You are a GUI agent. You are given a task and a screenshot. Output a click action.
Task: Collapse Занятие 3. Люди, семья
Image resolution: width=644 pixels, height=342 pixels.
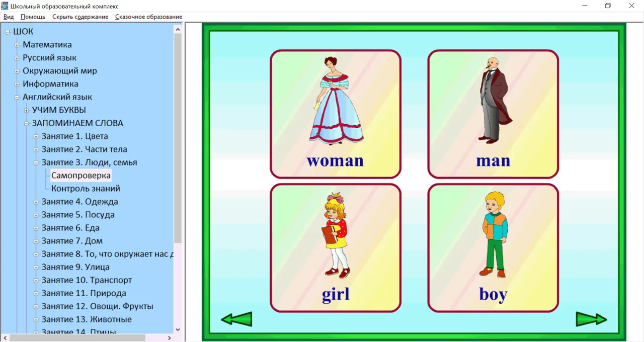(36, 162)
